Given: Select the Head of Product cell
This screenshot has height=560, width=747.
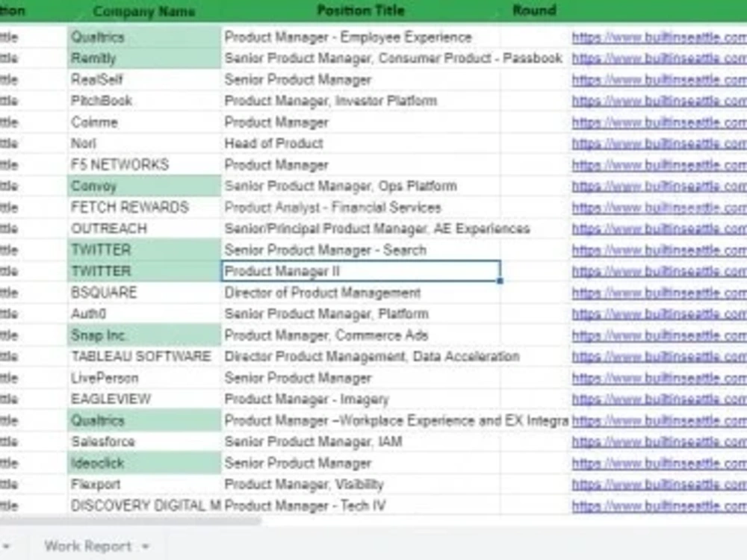Looking at the screenshot, I should click(x=361, y=143).
